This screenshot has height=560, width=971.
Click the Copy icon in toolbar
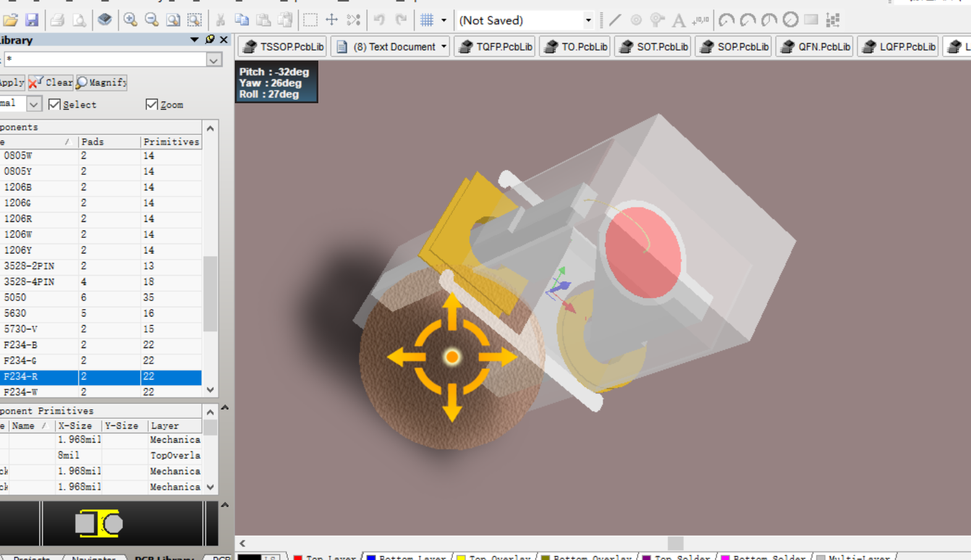242,20
